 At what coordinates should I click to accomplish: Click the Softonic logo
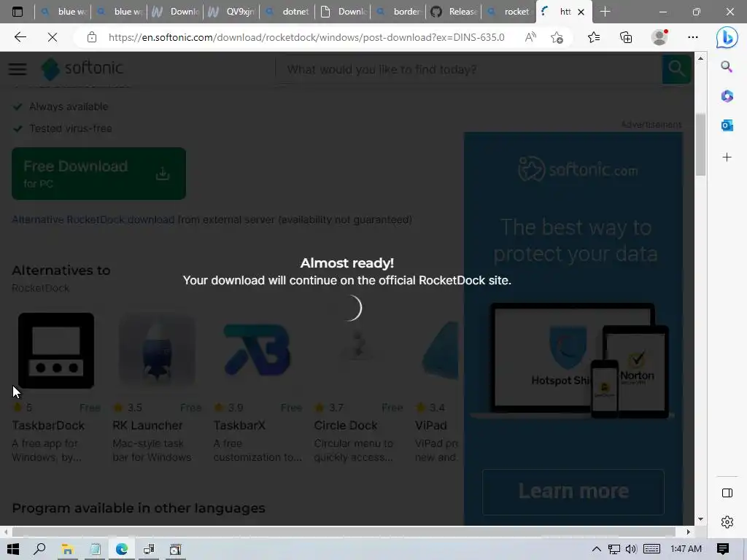pos(82,69)
